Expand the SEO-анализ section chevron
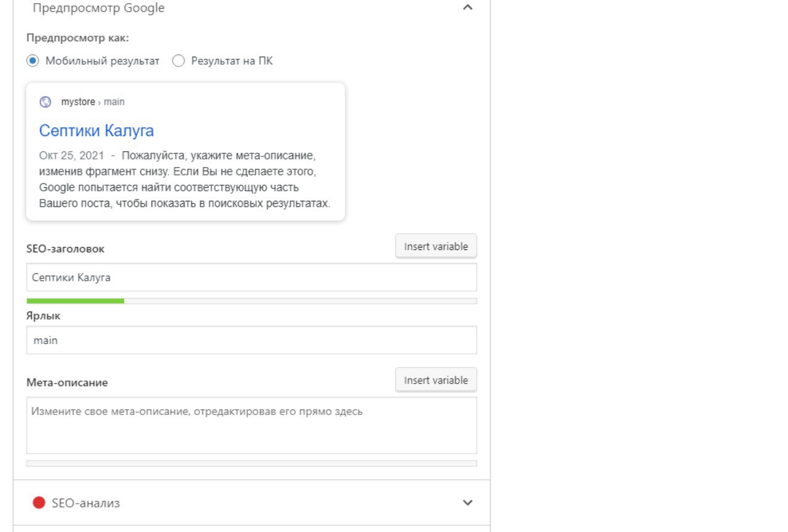 pos(468,502)
